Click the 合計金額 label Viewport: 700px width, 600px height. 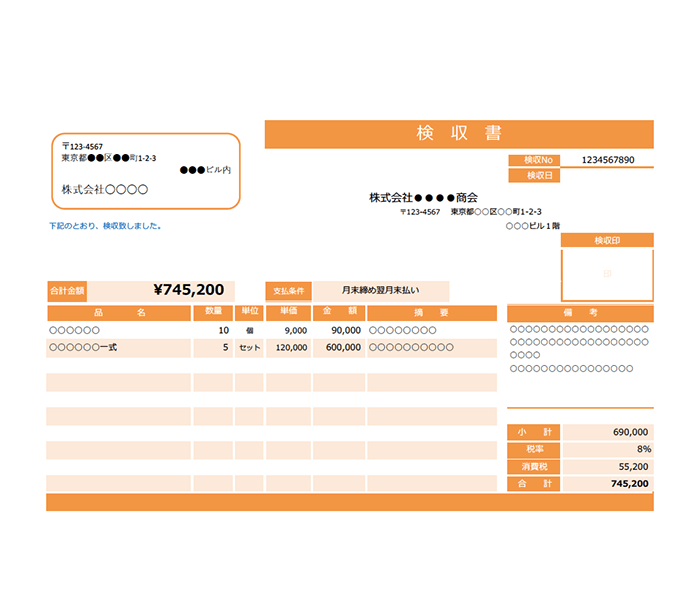tap(67, 291)
